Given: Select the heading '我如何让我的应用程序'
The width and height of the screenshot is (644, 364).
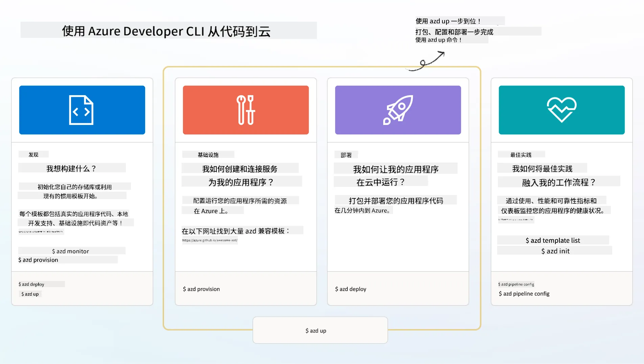Looking at the screenshot, I should [396, 169].
